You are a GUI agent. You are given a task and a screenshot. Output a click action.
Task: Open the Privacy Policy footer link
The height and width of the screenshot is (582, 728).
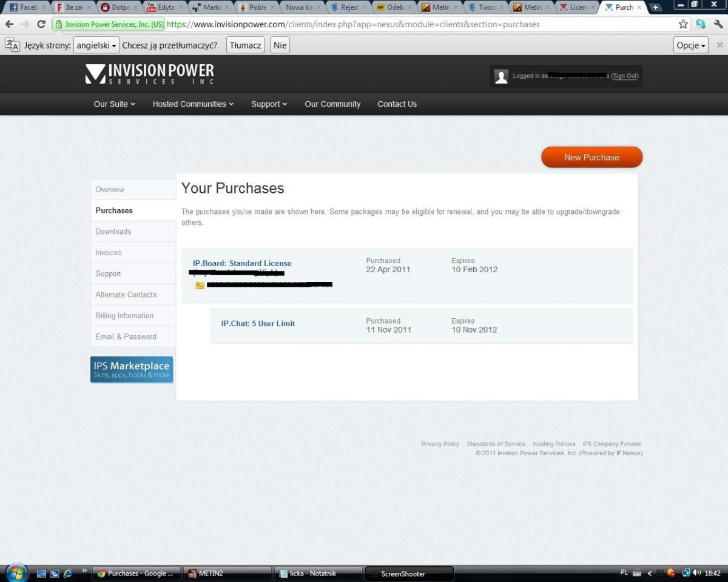pos(440,444)
